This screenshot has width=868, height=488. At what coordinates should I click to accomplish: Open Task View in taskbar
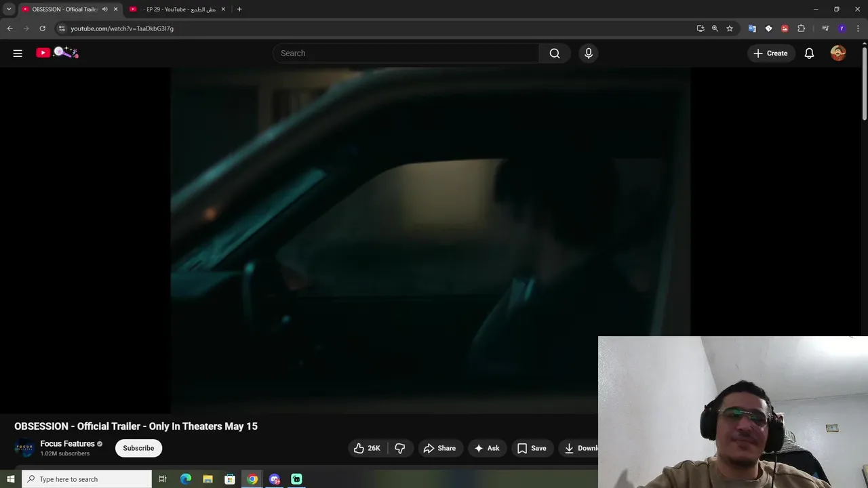(163, 479)
